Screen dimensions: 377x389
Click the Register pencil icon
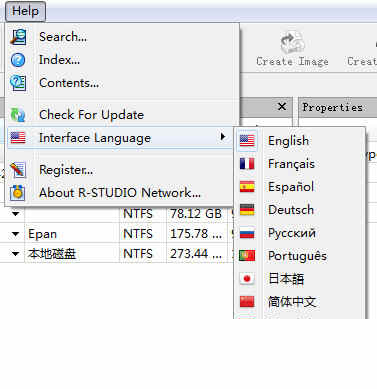[x=18, y=170]
